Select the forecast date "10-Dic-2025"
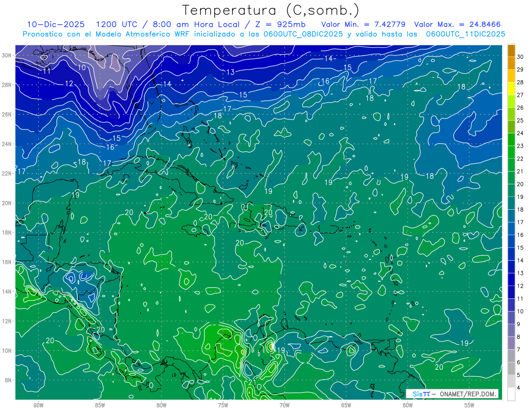 point(55,24)
